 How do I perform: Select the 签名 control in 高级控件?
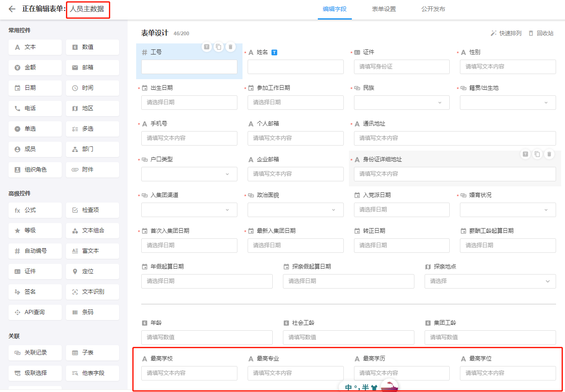[x=35, y=292]
